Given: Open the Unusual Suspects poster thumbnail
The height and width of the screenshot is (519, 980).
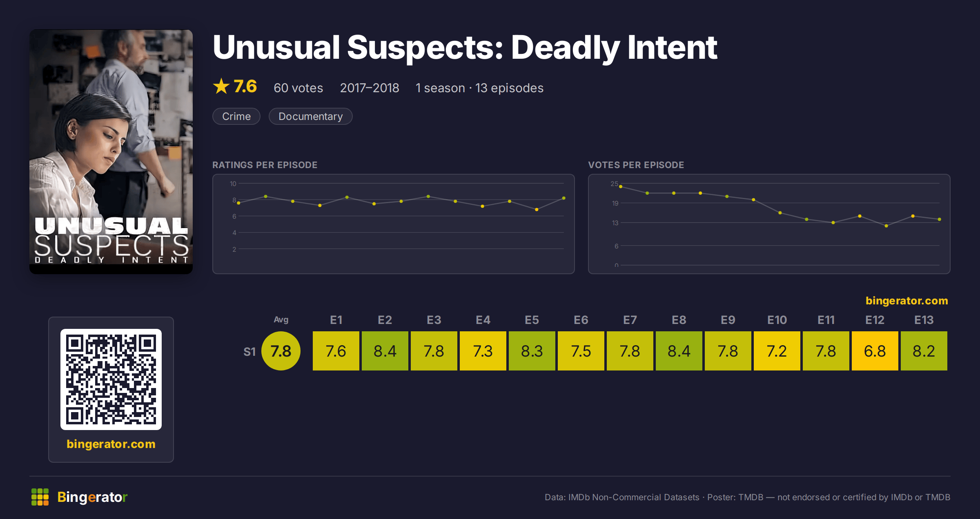Looking at the screenshot, I should pyautogui.click(x=111, y=152).
